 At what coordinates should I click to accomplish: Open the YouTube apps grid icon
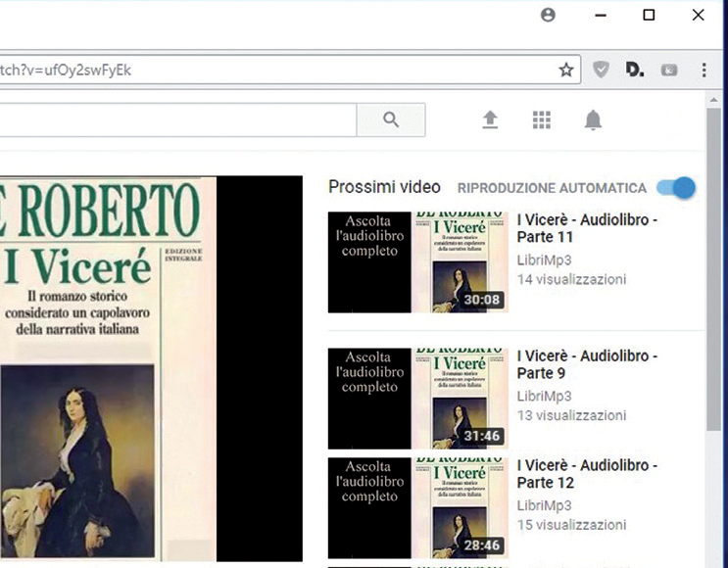pyautogui.click(x=542, y=119)
